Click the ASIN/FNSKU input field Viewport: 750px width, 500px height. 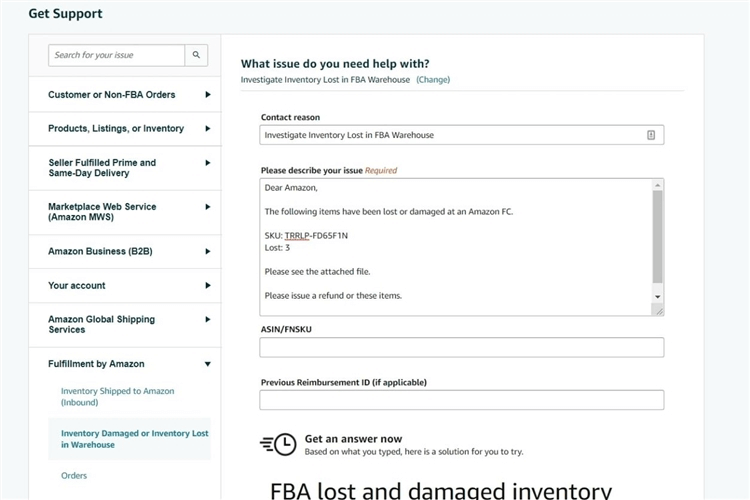462,347
